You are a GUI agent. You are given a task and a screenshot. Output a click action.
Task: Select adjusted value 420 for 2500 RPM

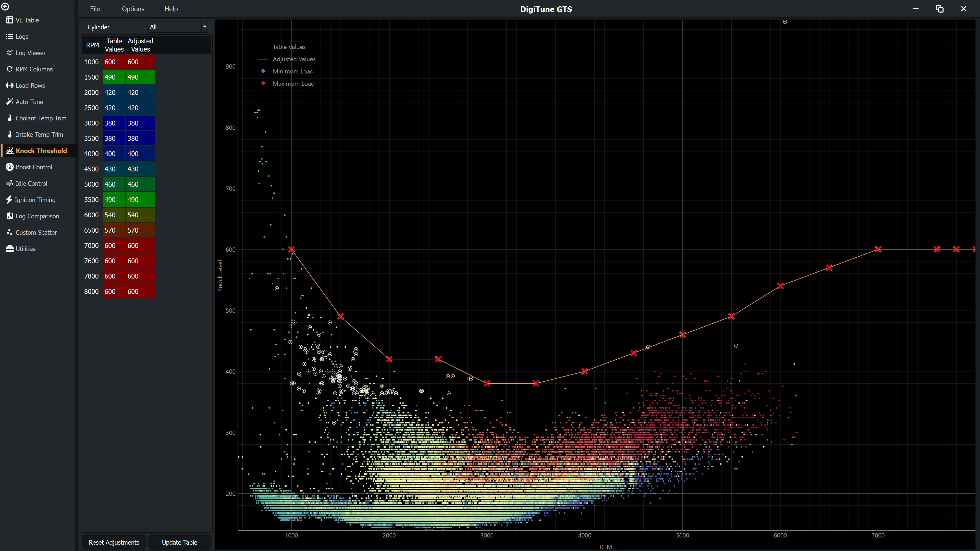coord(140,108)
